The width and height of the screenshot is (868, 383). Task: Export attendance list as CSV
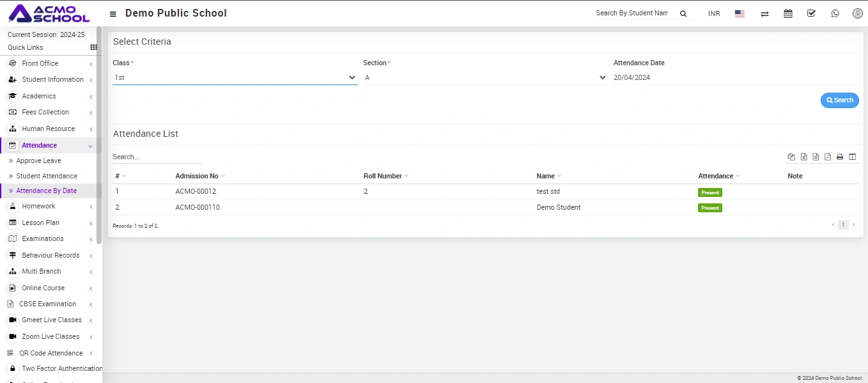point(816,157)
